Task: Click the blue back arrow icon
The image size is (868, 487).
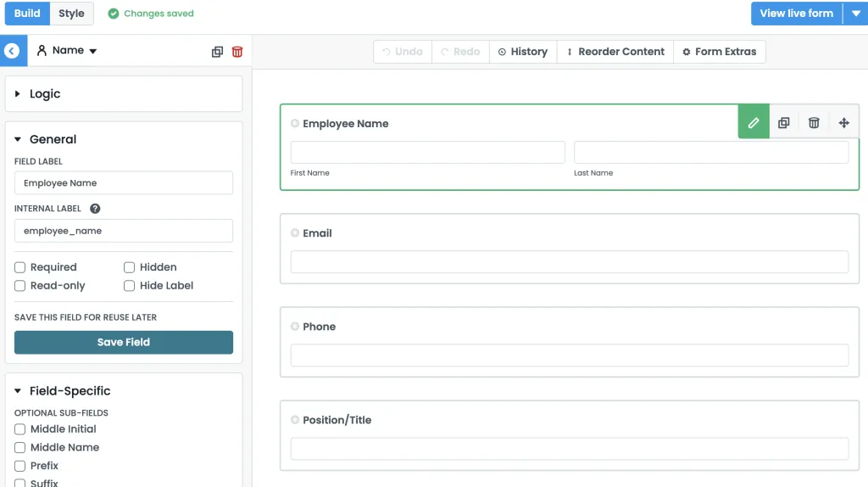Action: pos(11,51)
